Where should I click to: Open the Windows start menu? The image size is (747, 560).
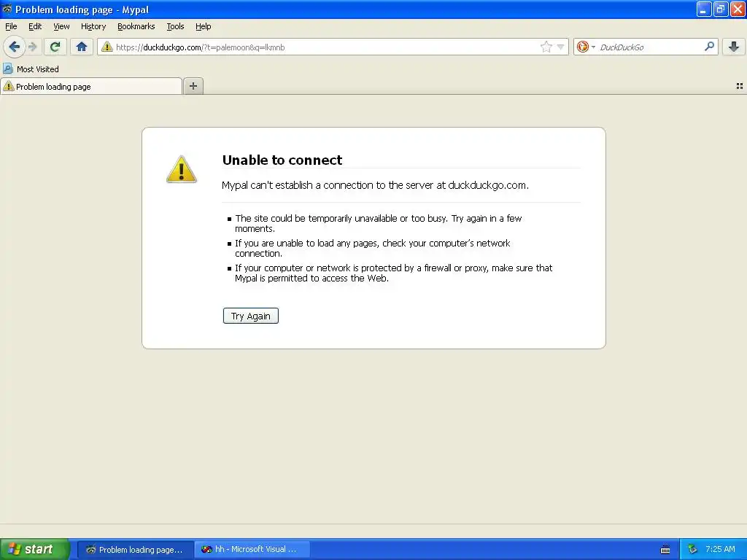click(x=35, y=549)
